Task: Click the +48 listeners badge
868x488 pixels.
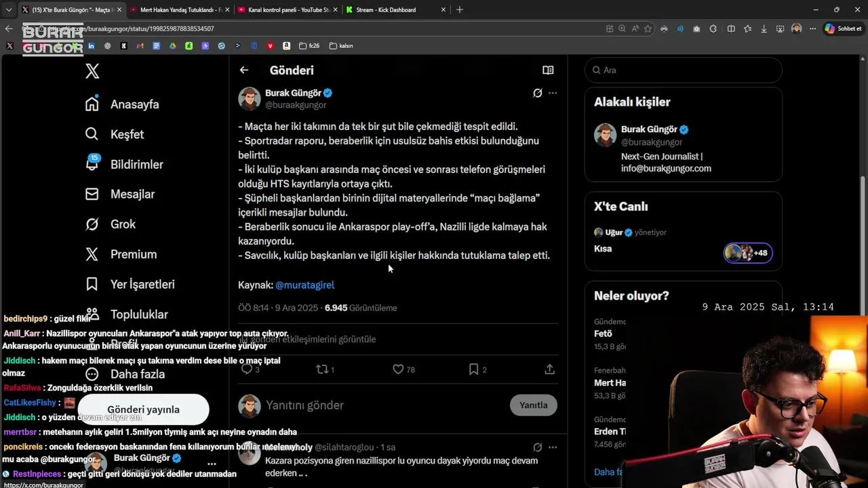Action: 748,253
